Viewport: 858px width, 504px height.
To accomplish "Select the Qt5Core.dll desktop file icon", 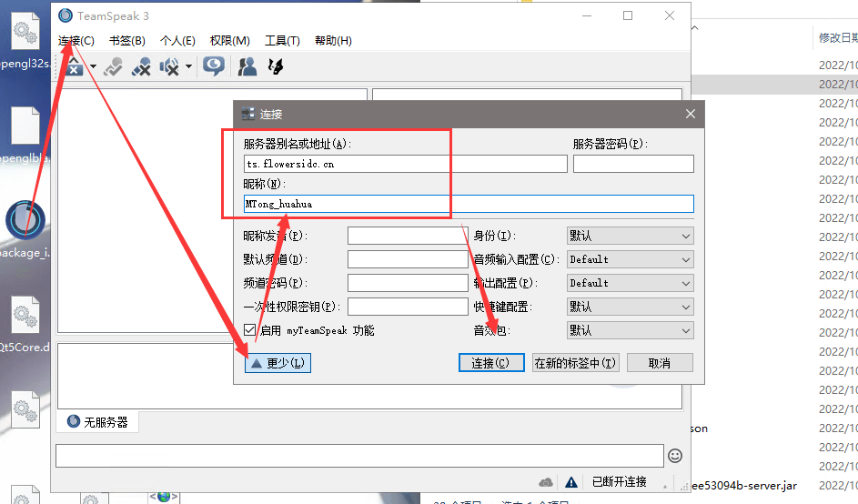I will tap(25, 315).
